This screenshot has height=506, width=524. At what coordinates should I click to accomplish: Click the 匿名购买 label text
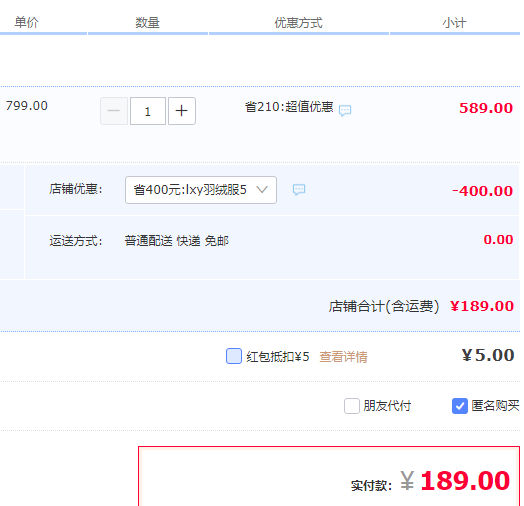495,406
